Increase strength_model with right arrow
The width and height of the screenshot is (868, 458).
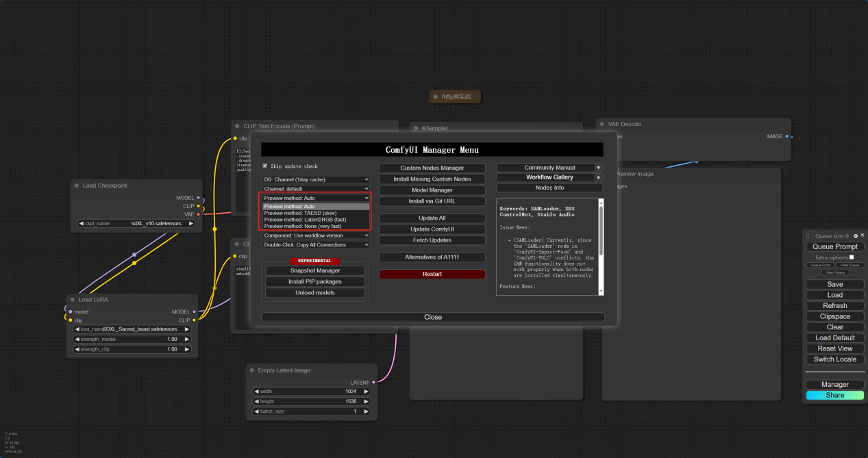[x=186, y=339]
